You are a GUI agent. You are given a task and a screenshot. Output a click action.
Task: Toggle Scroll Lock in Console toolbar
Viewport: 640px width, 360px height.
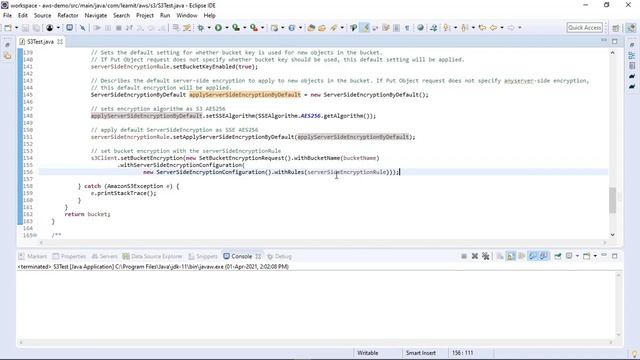(511, 256)
